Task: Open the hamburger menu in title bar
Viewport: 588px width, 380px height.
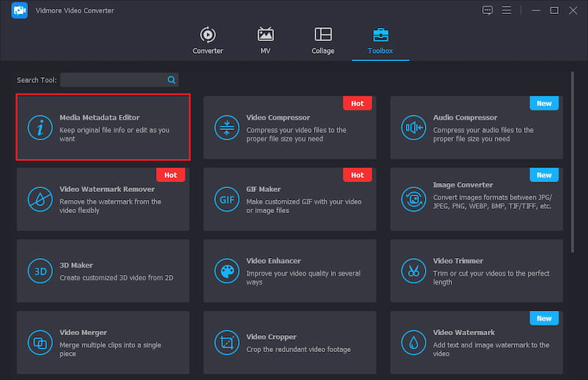Action: pos(506,10)
